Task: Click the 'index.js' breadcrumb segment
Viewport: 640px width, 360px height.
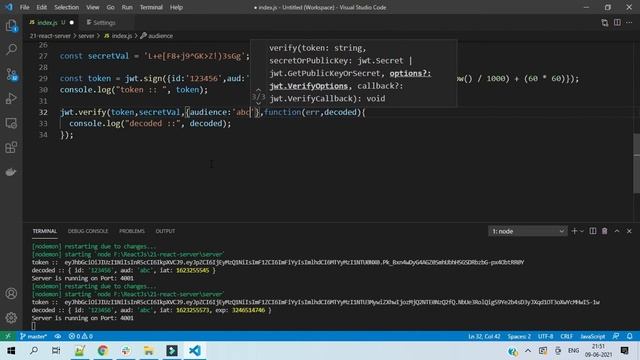Action: 118,36
